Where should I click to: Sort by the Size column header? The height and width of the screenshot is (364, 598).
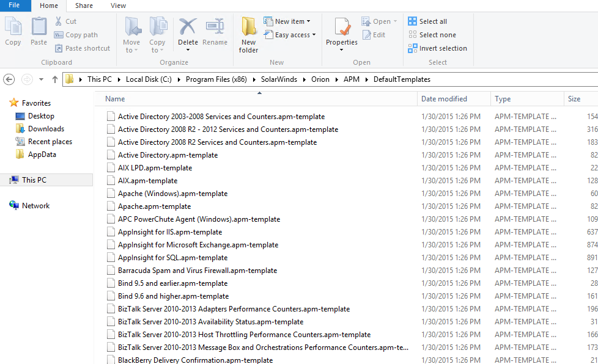581,98
